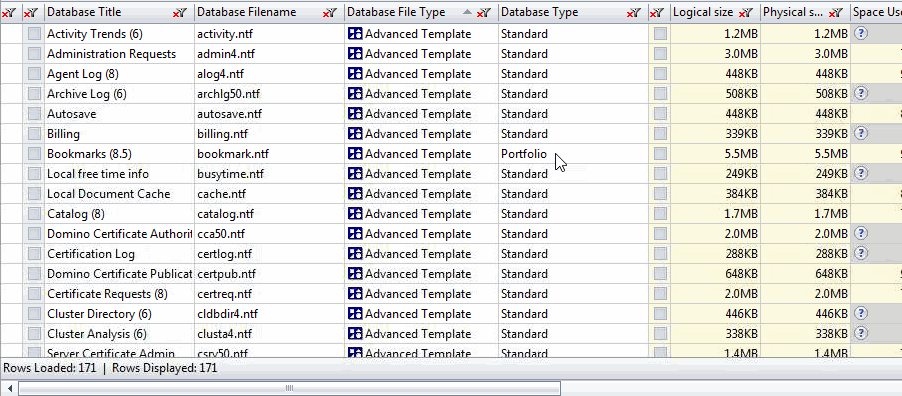Open filter on first narrow leftmost column

(x=9, y=13)
